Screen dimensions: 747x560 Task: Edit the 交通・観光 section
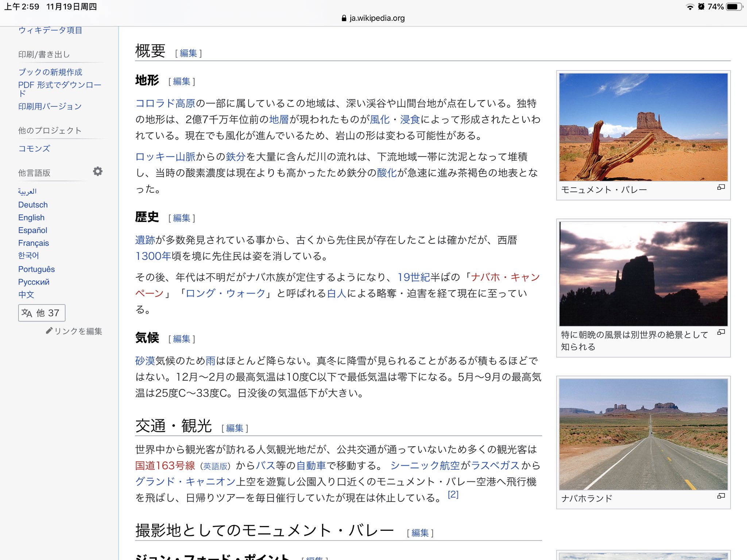(x=235, y=428)
